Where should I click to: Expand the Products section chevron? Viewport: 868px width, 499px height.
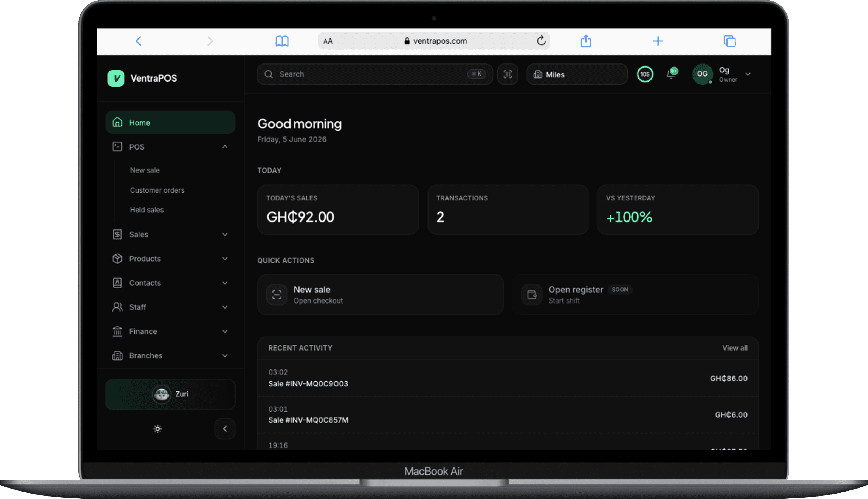(225, 259)
